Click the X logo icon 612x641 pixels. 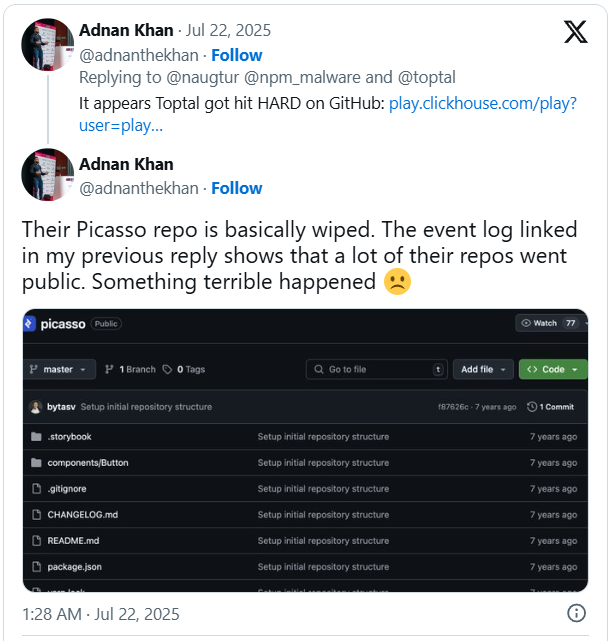[x=575, y=32]
